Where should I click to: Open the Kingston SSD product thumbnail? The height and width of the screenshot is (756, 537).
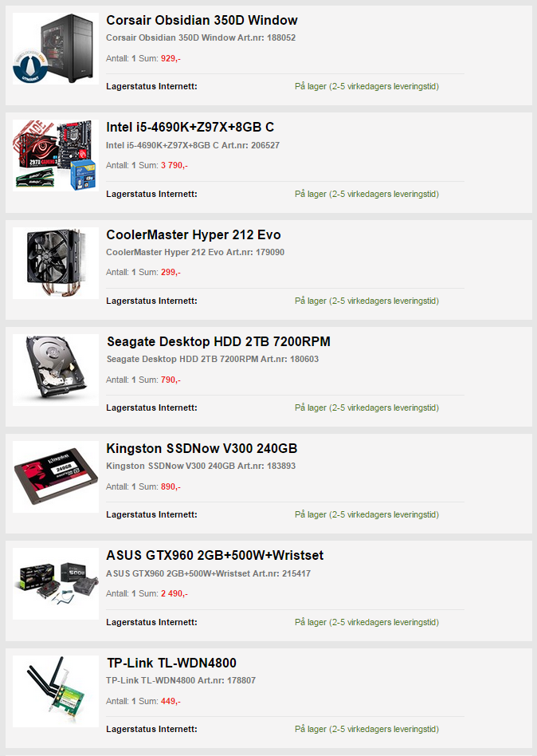pyautogui.click(x=56, y=477)
